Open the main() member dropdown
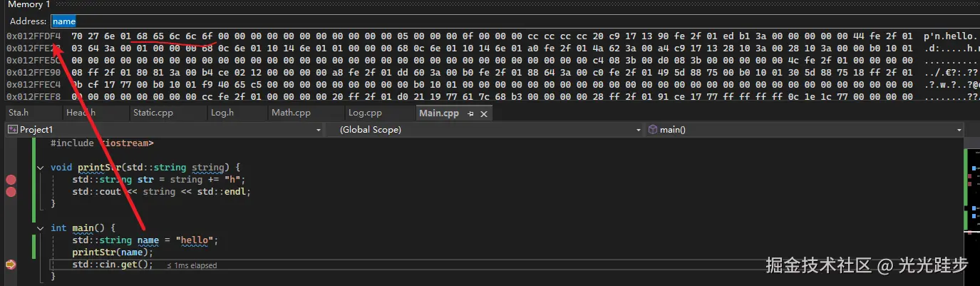 click(x=959, y=130)
